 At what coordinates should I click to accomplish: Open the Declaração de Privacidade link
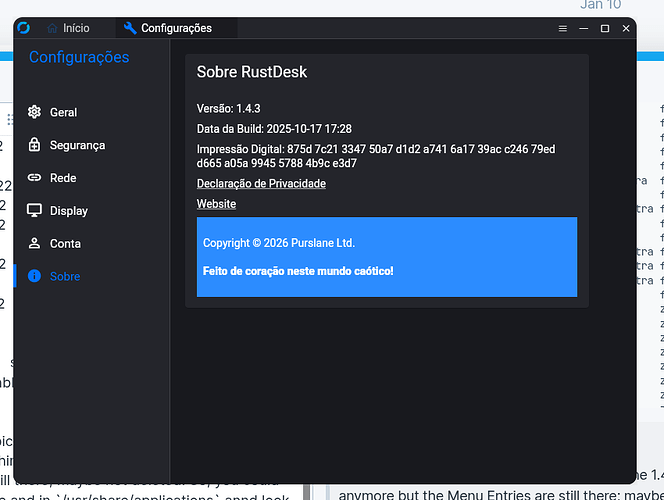pos(261,184)
